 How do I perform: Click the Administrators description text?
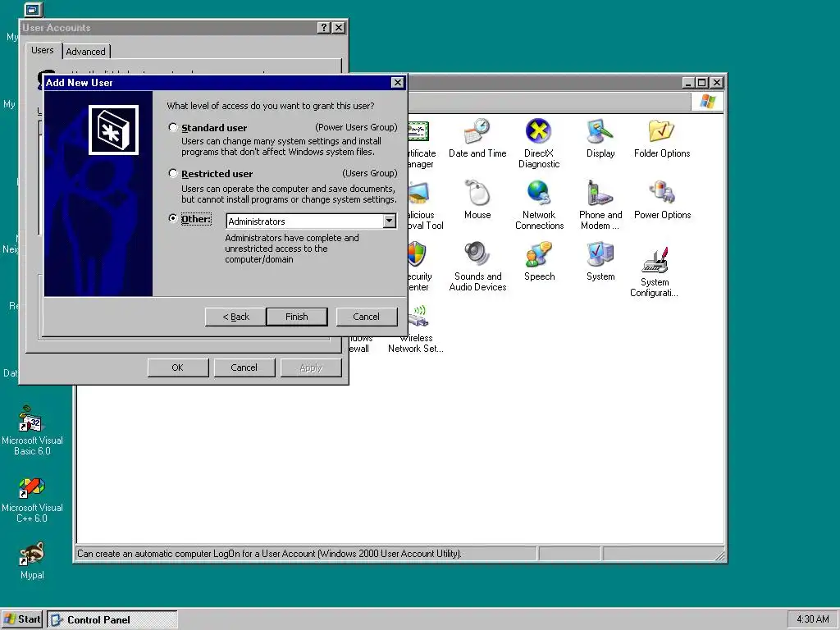pos(292,249)
